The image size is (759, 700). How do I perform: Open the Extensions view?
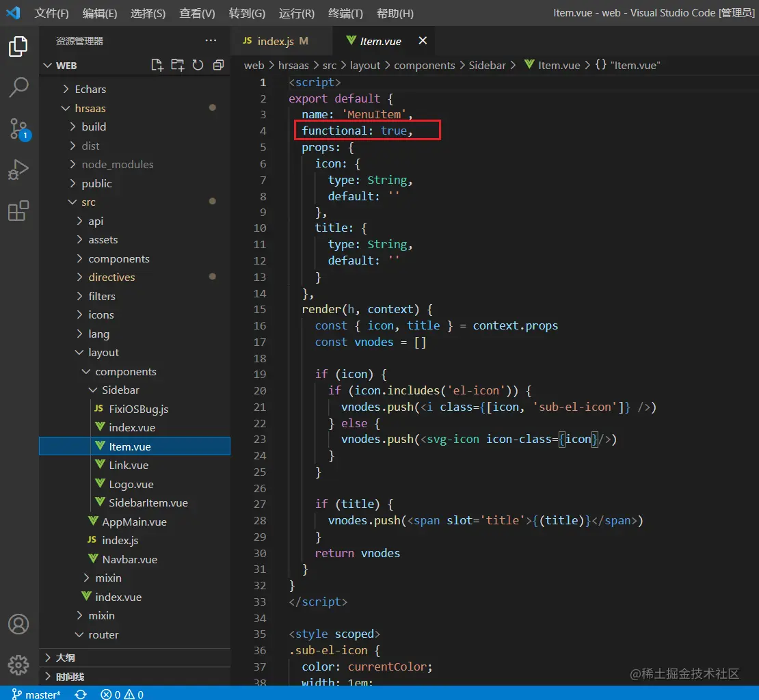[x=18, y=211]
